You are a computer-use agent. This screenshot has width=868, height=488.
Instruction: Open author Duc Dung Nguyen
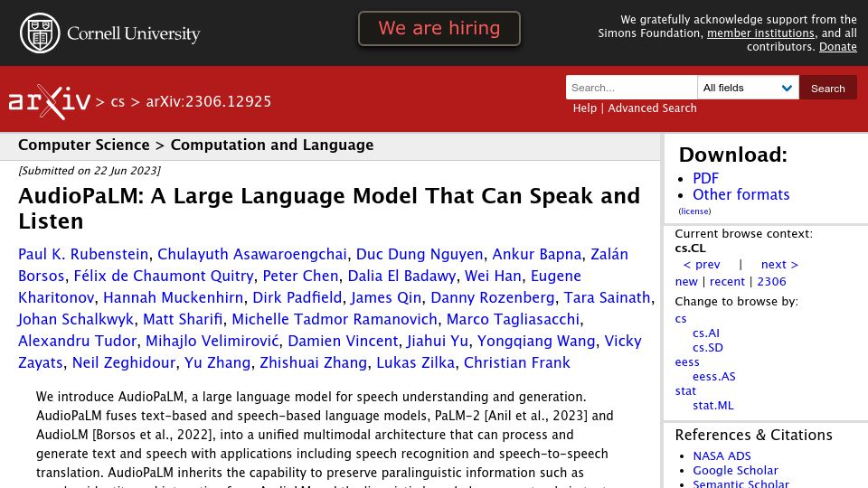click(x=419, y=254)
